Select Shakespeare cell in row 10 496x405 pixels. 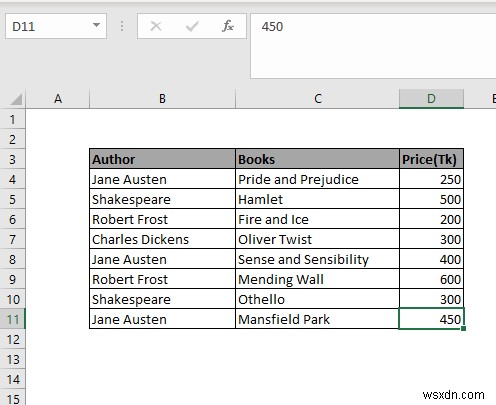(162, 299)
